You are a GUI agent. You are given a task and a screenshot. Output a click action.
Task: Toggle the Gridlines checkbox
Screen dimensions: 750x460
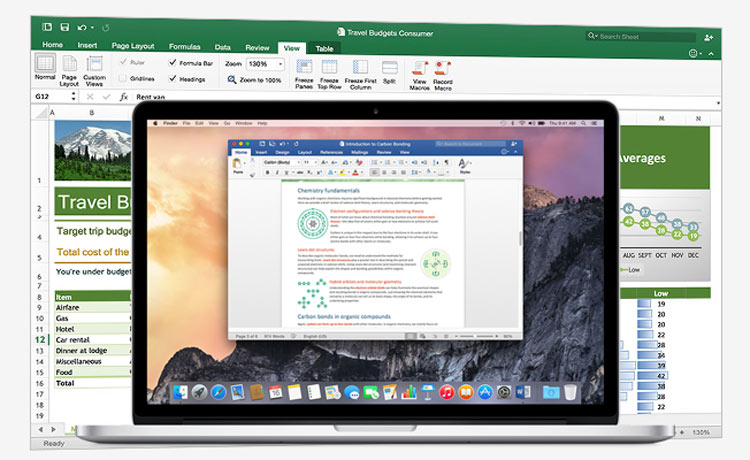pos(123,78)
